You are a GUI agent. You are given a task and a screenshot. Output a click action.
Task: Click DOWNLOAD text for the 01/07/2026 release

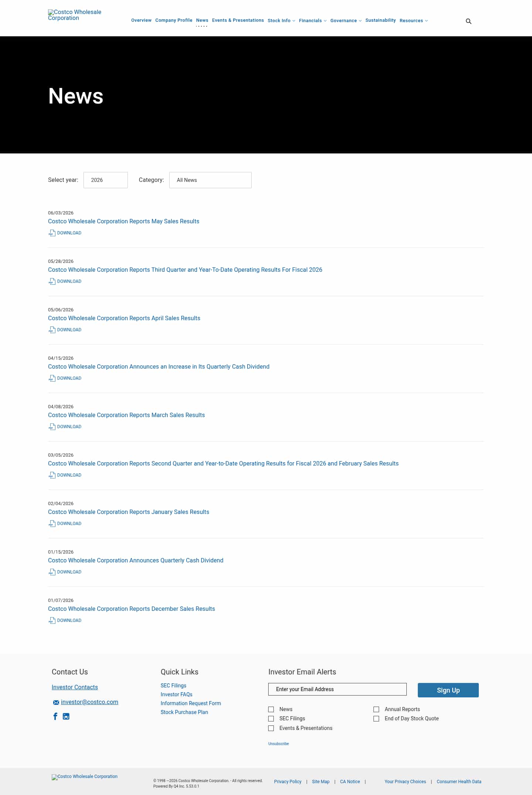(69, 620)
